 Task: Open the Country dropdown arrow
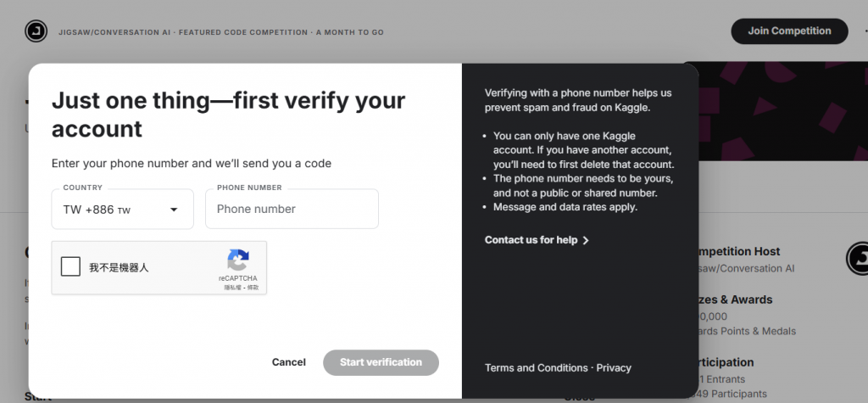tap(174, 210)
